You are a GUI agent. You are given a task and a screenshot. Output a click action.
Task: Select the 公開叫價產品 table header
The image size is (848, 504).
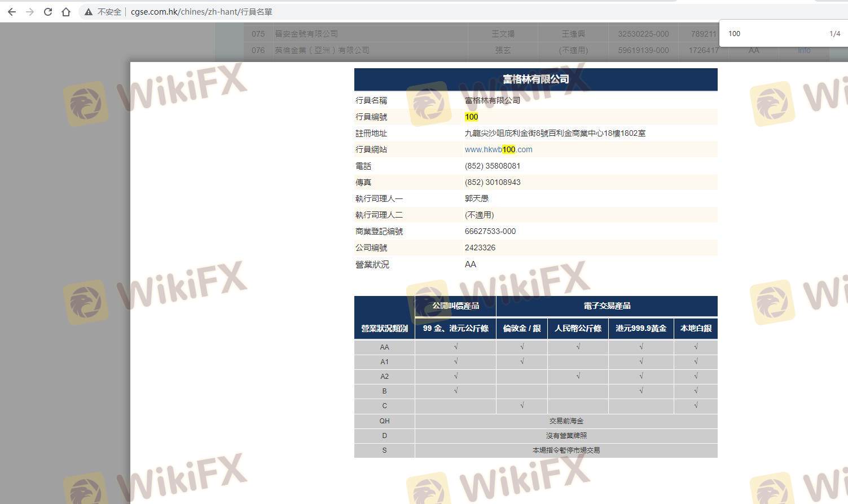click(455, 306)
